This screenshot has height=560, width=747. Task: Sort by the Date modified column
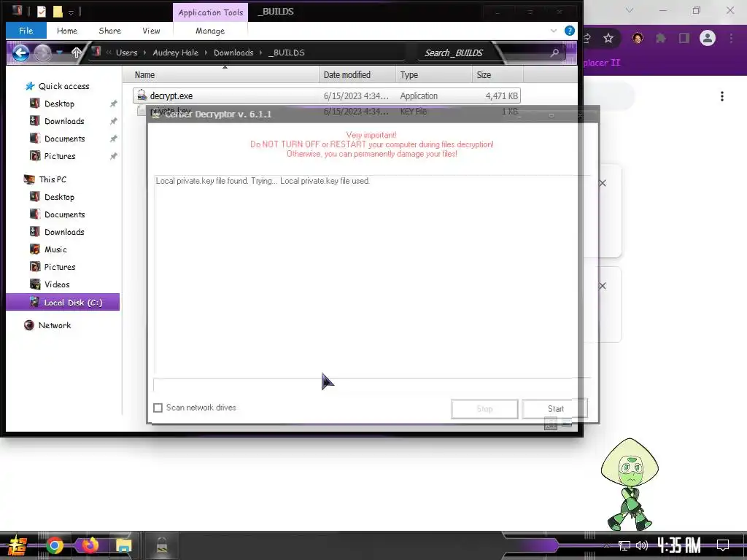(x=357, y=75)
